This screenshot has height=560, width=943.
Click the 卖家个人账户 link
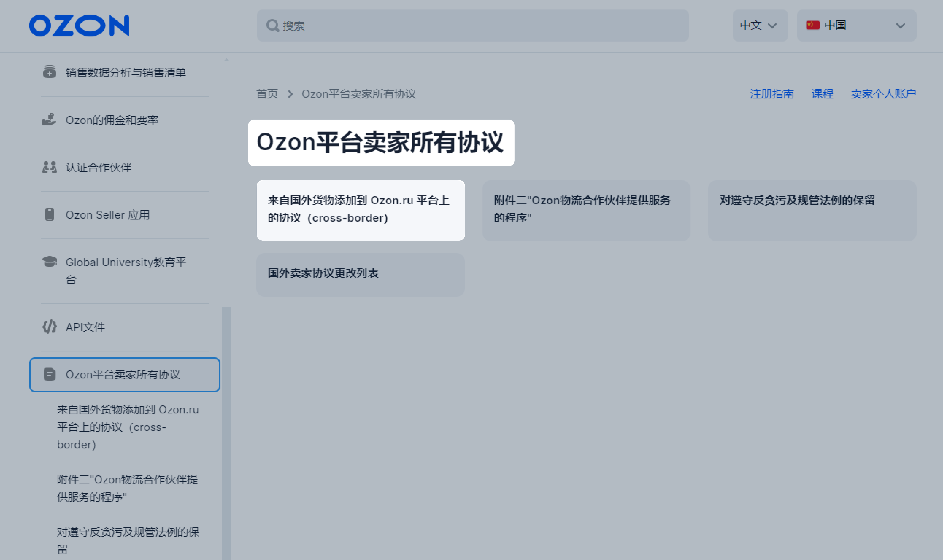pos(883,94)
